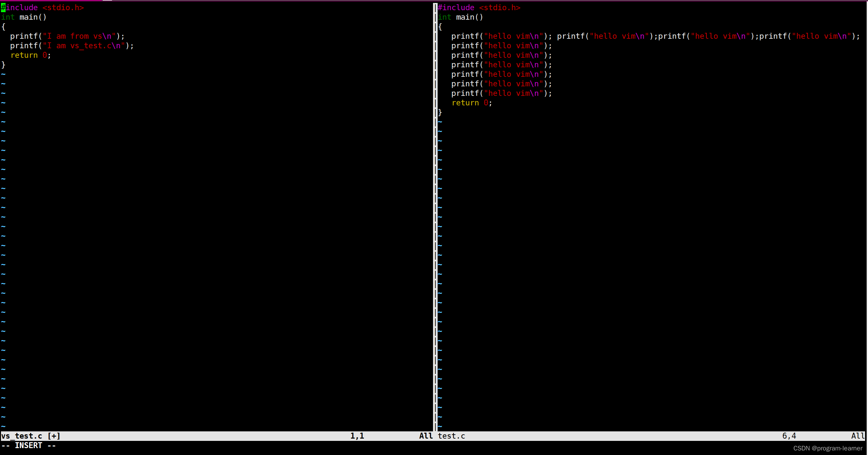Click the 'test.c' status line label
The width and height of the screenshot is (868, 455).
[451, 436]
